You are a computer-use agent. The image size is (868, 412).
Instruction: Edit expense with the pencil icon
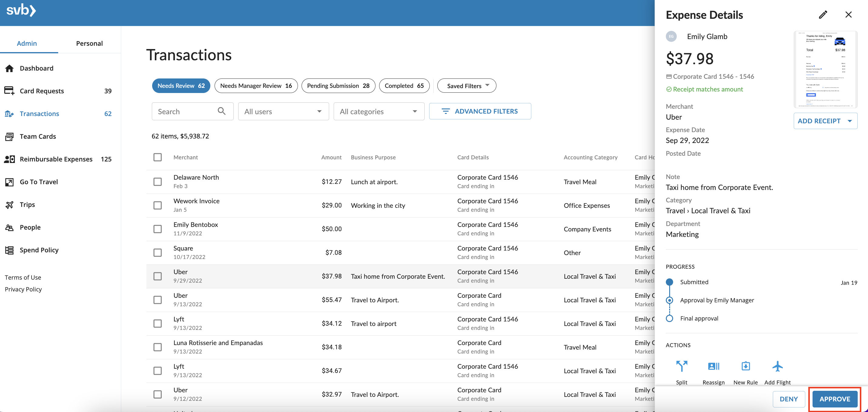point(823,15)
